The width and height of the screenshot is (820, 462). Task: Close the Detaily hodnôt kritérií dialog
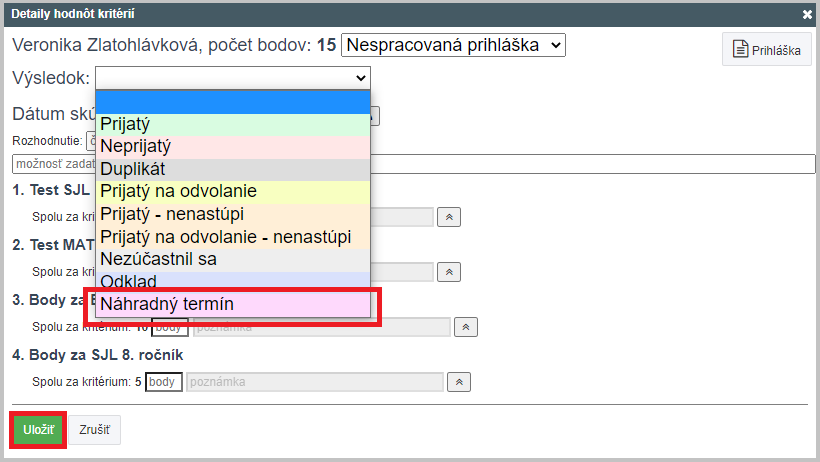point(807,15)
